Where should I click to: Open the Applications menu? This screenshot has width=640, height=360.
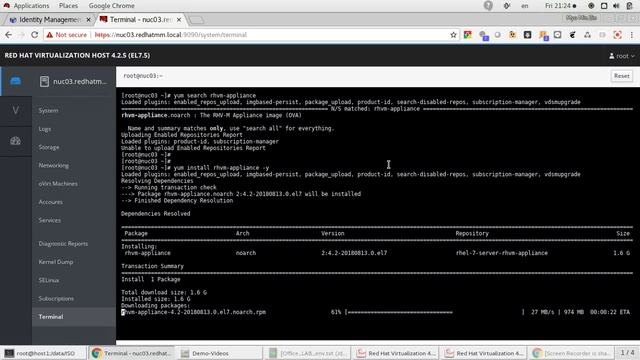[31, 6]
